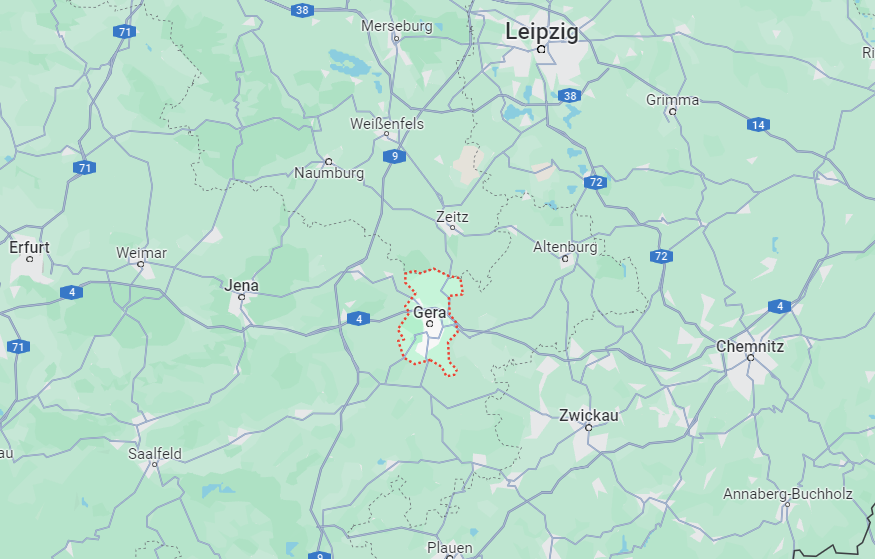Click the Saalfeld town label
The width and height of the screenshot is (875, 559).
coord(155,454)
